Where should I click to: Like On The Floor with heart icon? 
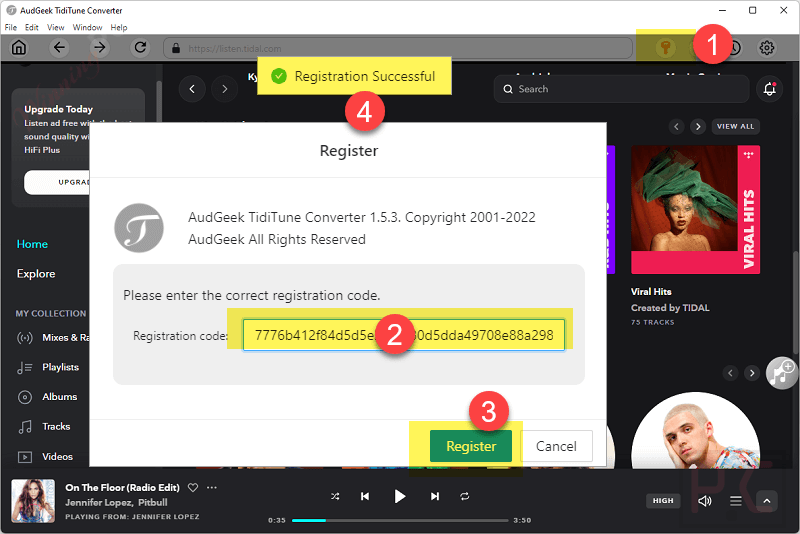pos(193,488)
